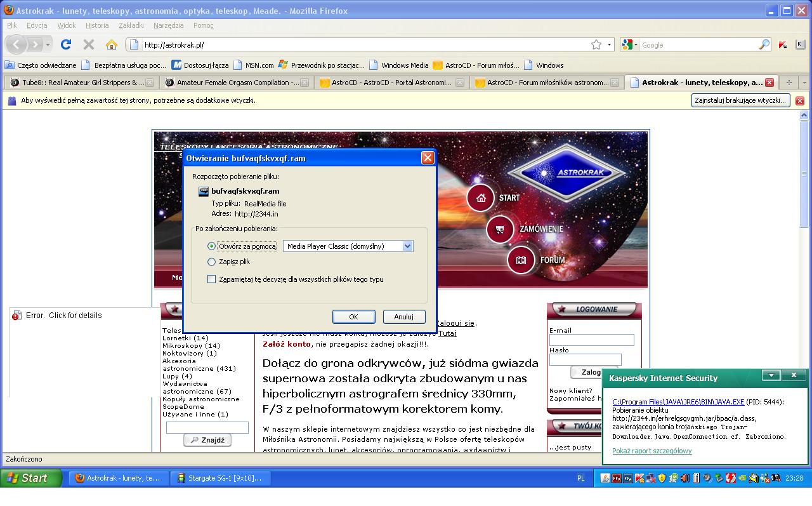The width and height of the screenshot is (812, 506).
Task: Open the Plik menu
Action: [12, 25]
